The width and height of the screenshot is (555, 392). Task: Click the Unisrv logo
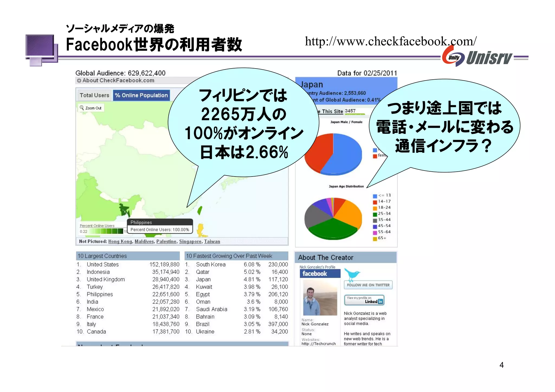click(x=477, y=57)
